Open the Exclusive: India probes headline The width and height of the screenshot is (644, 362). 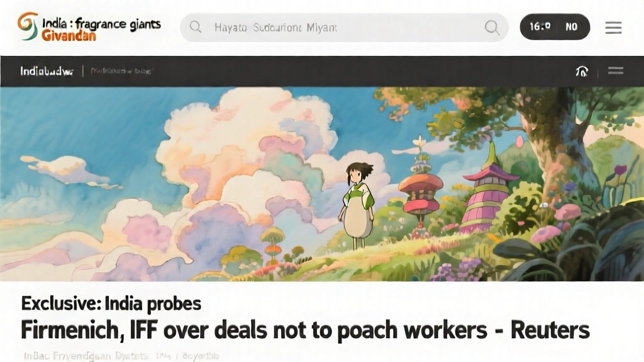(111, 304)
